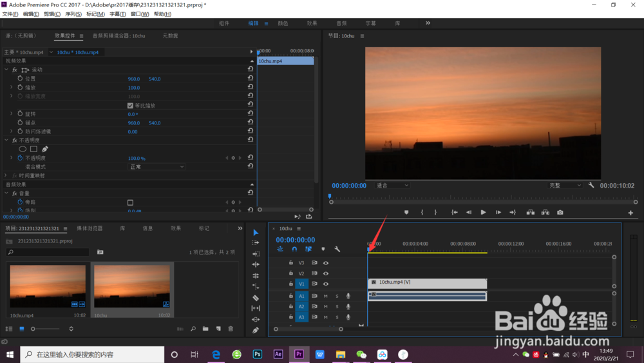Open Photoshop from the Windows taskbar
The width and height of the screenshot is (644, 363).
(x=257, y=354)
